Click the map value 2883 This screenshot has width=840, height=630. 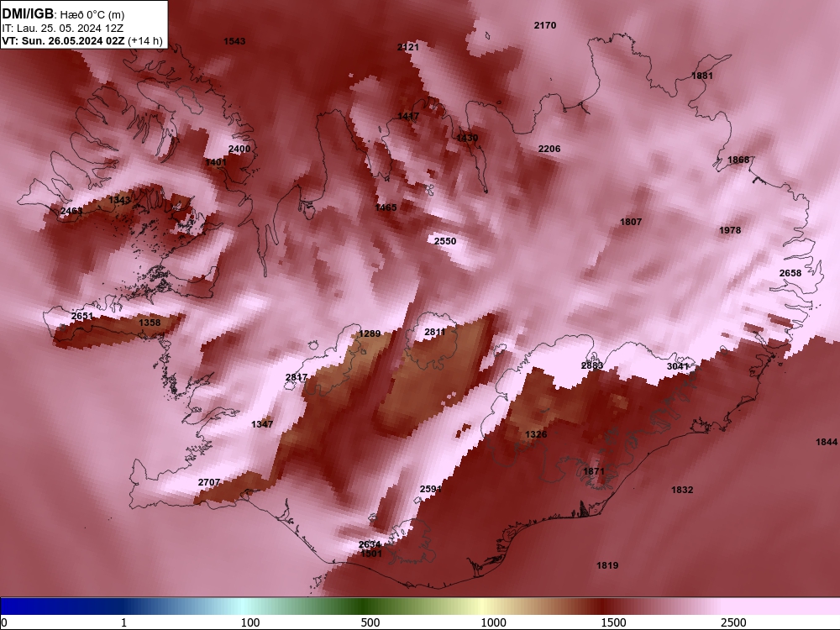[592, 366]
